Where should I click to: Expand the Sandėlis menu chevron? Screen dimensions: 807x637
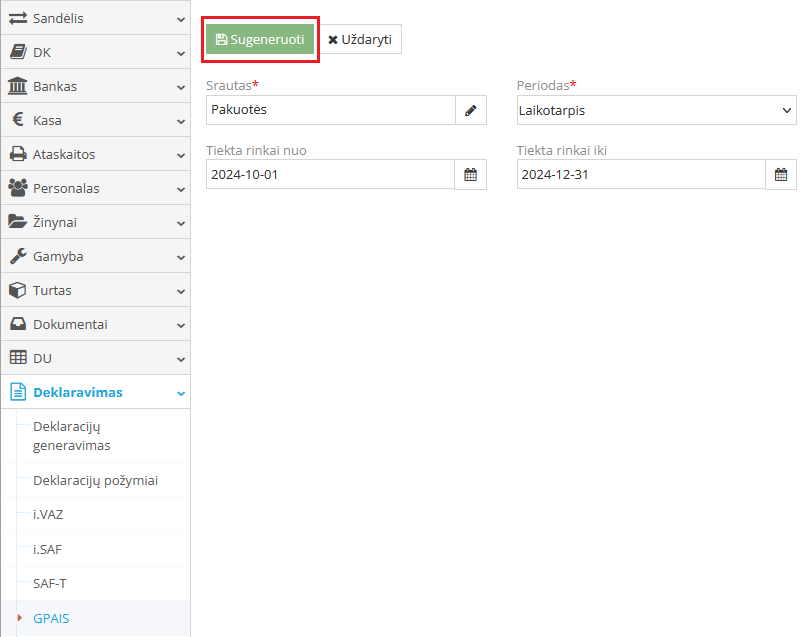181,20
